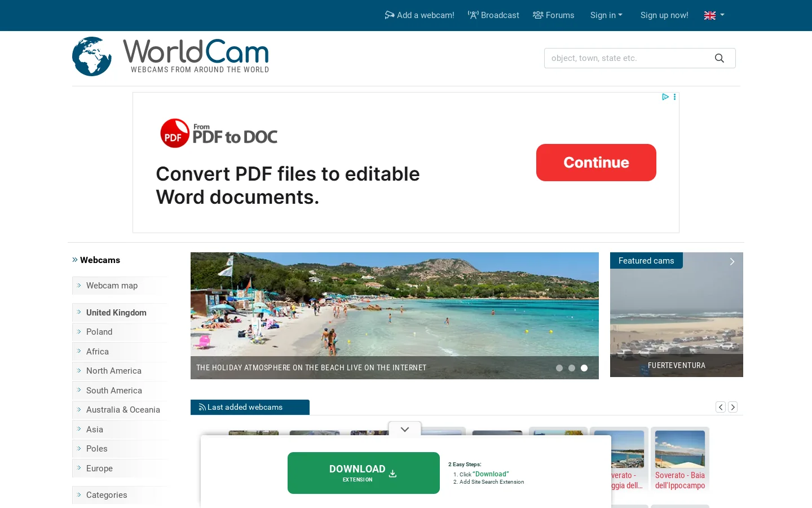Click previous arrow for last added webcams
Viewport: 812px width, 508px height.
tap(721, 407)
